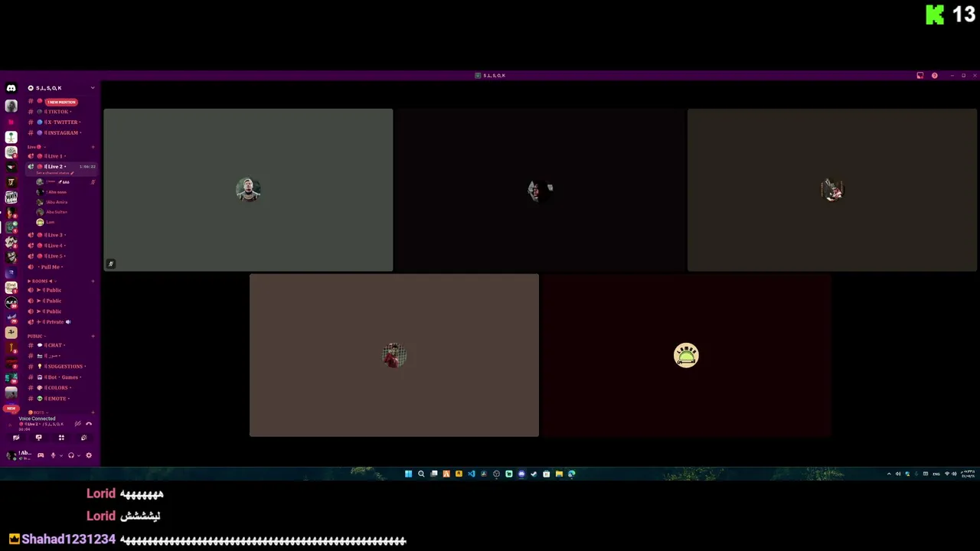Expand the BOTS channel category
980x551 pixels.
[x=37, y=412]
